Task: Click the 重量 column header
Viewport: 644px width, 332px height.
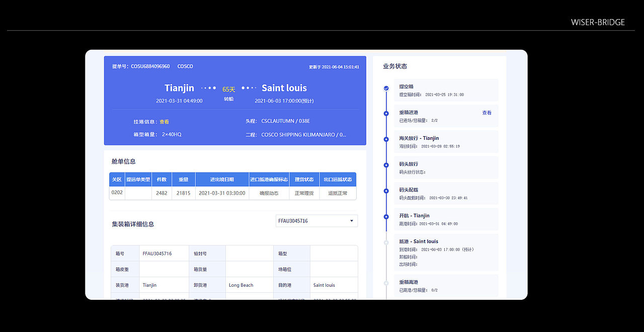Action: (184, 180)
